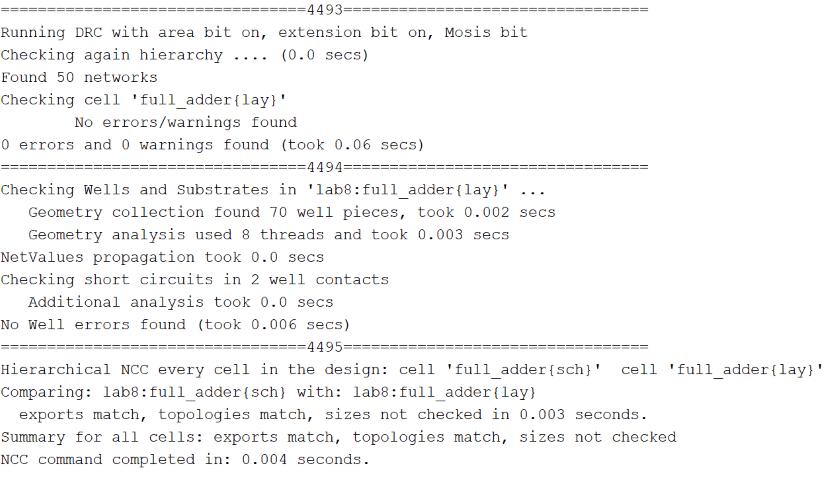This screenshot has height=480, width=828.
Task: Click the 4493 separator line number
Action: coord(325,10)
